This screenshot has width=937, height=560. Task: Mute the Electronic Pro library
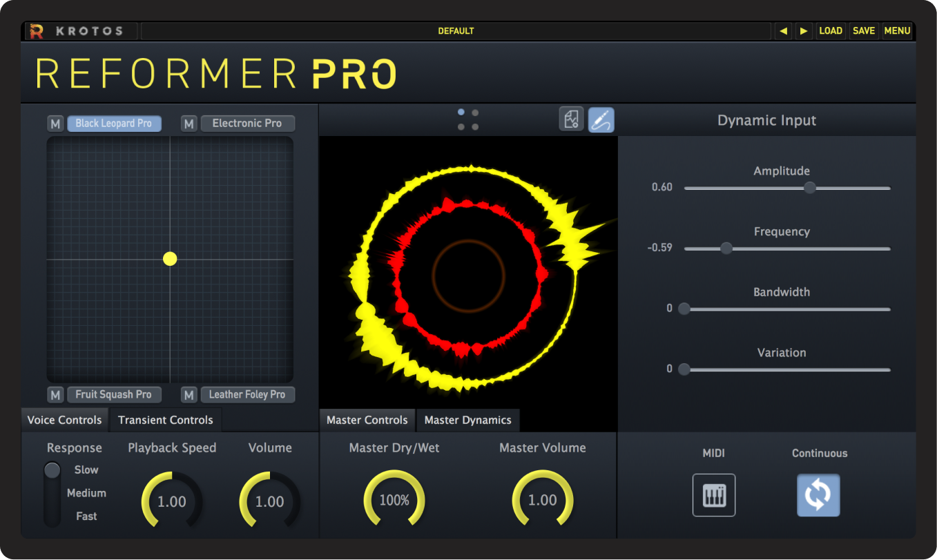click(x=189, y=124)
